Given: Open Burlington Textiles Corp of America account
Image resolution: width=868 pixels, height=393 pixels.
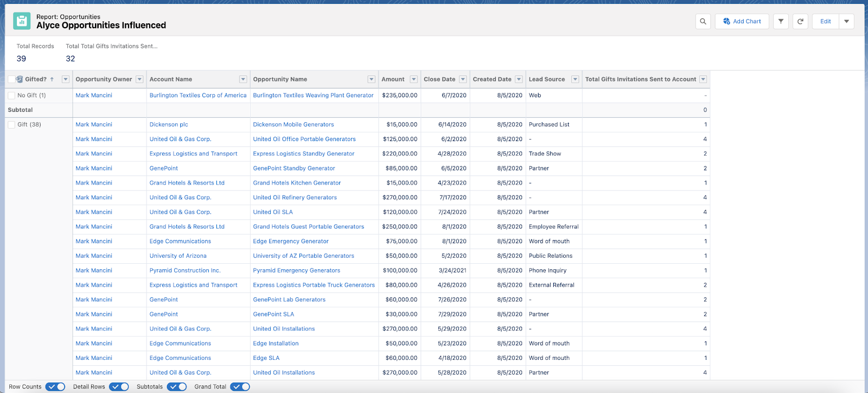Looking at the screenshot, I should coord(198,96).
